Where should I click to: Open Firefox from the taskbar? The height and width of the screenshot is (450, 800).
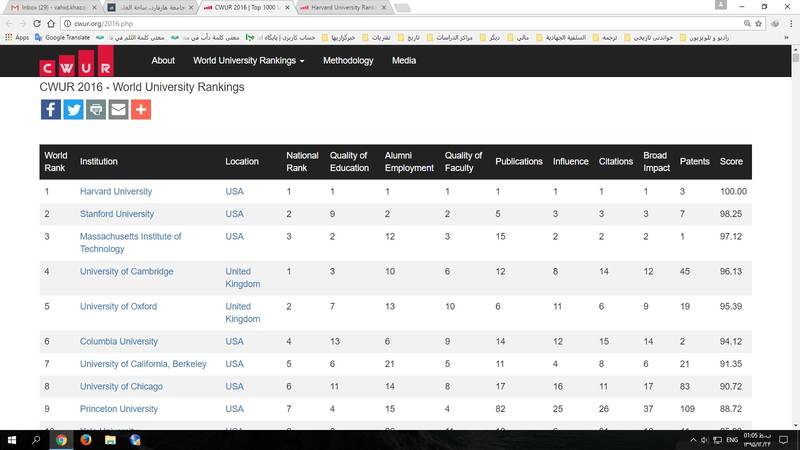point(86,440)
